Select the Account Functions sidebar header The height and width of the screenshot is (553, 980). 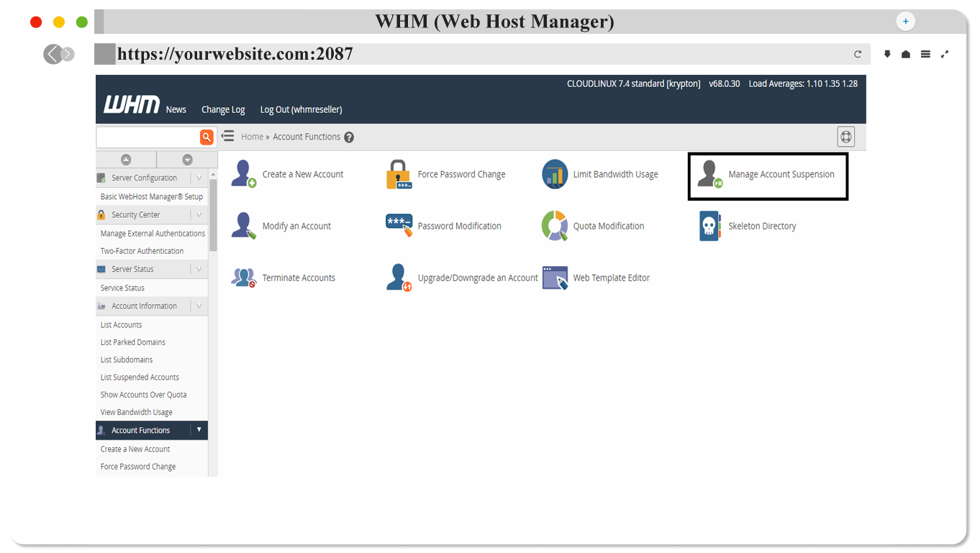[x=152, y=430]
